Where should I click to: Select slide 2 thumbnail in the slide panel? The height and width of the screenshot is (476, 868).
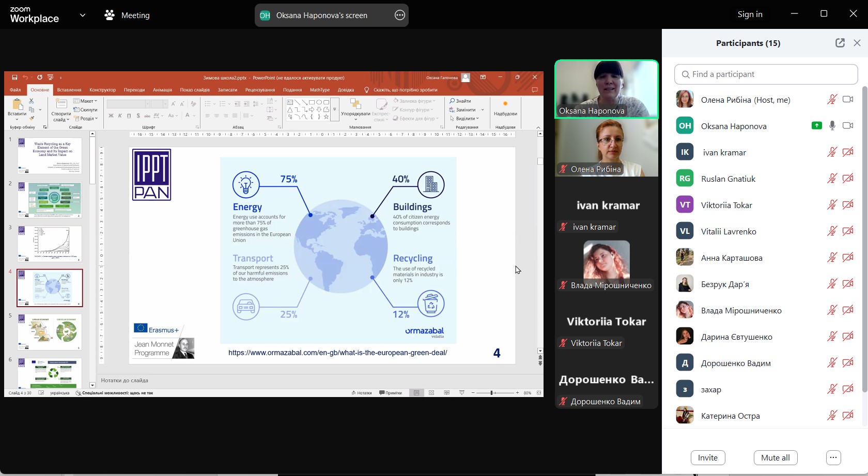50,200
